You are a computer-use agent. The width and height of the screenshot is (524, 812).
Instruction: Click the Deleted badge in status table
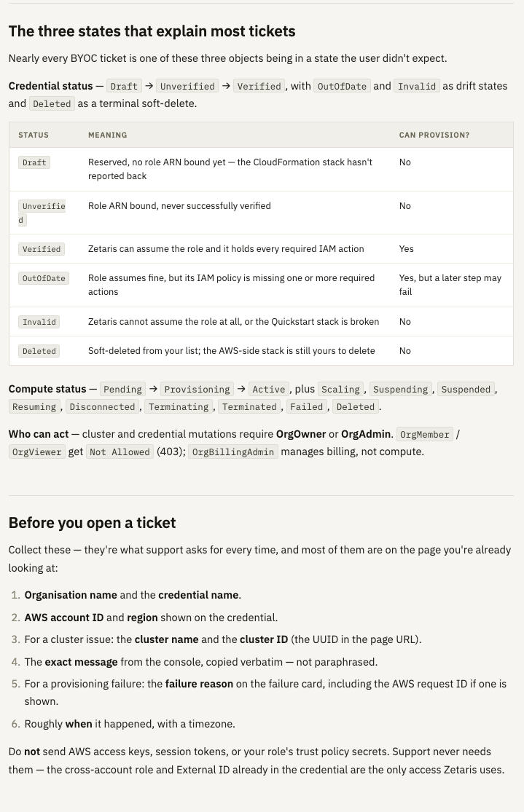click(x=39, y=350)
